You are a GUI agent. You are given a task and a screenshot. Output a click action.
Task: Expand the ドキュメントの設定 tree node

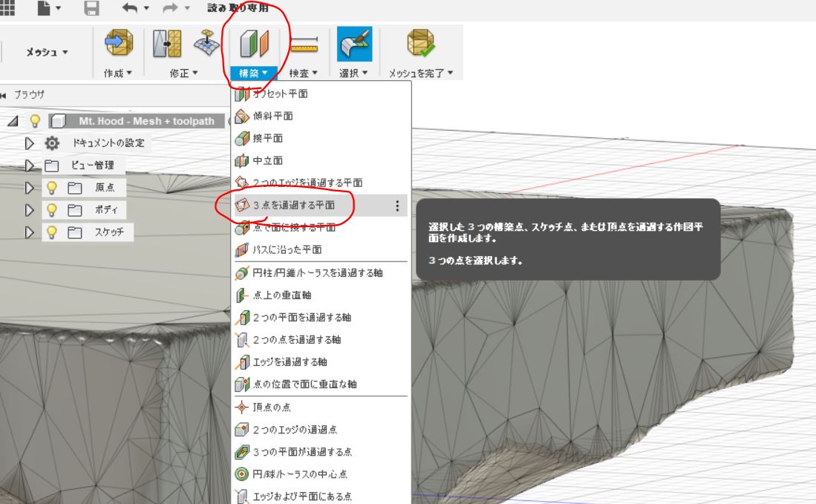coord(30,143)
